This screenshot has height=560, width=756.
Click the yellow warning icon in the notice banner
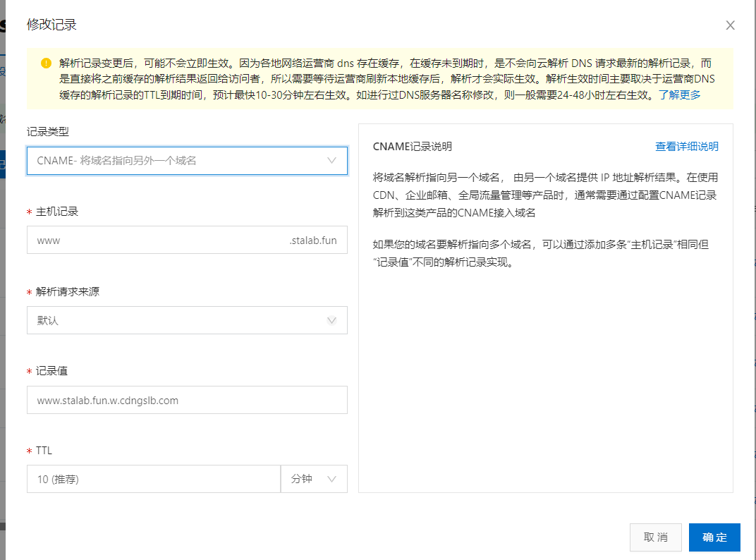tap(46, 63)
